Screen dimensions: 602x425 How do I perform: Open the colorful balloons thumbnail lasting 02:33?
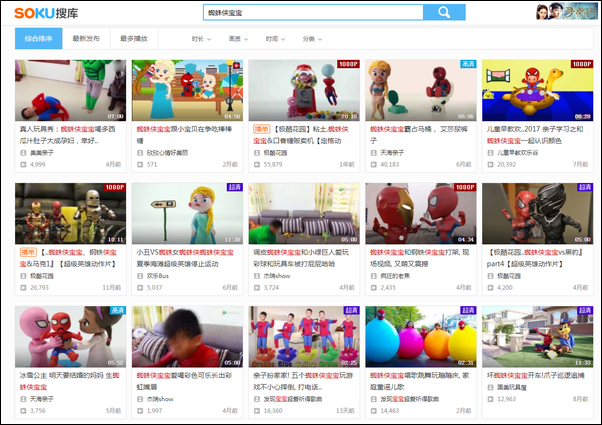[x=421, y=337]
